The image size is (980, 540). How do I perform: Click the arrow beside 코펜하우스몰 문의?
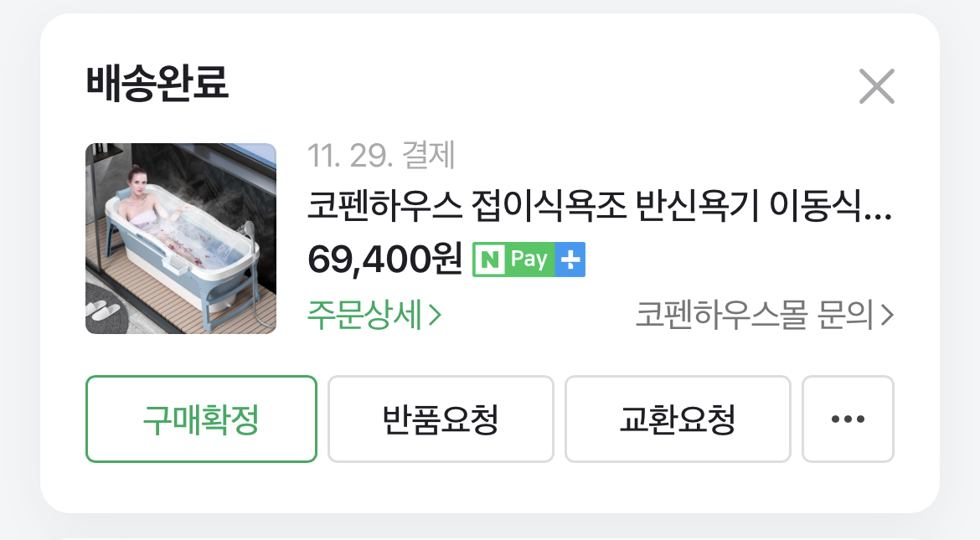[887, 315]
